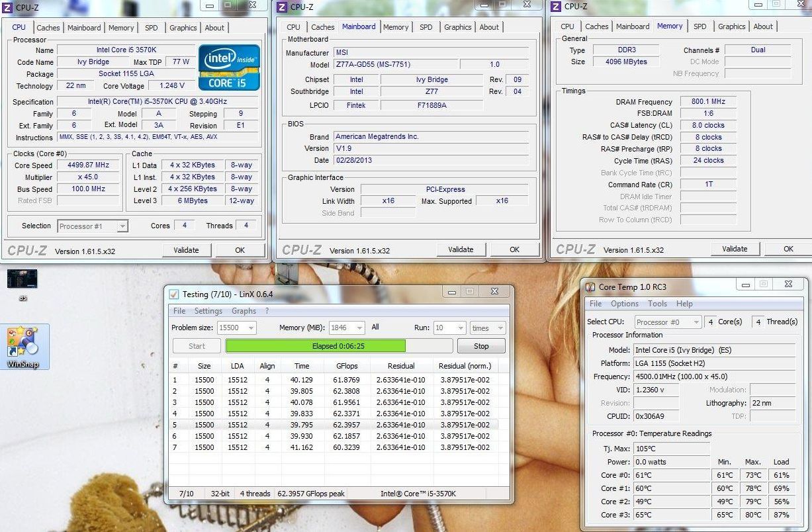
Task: Stop the LinX test
Action: 481,346
